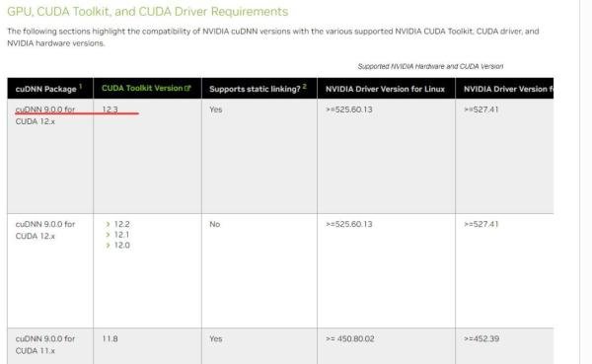Click the 11.8 toolkit version cell
The width and height of the screenshot is (592, 364).
coord(110,338)
